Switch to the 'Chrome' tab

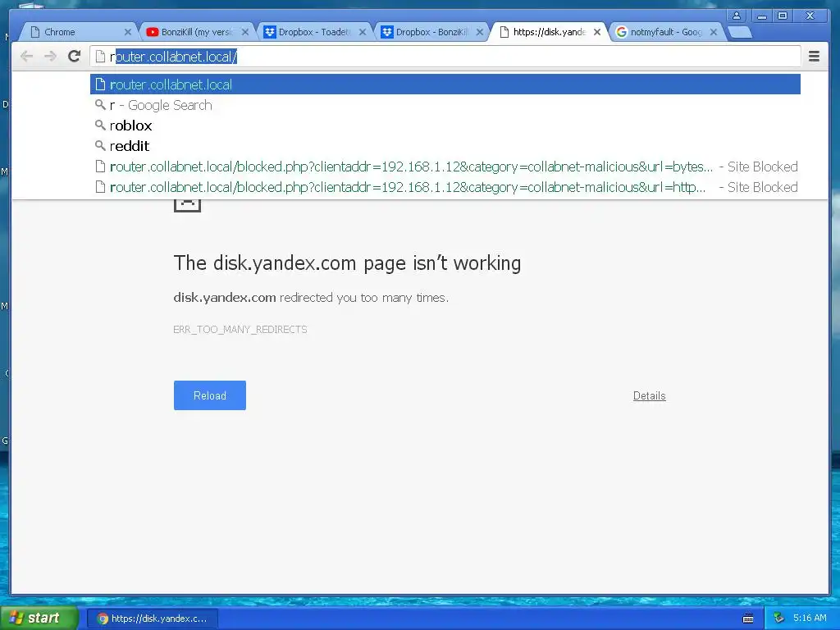(78, 32)
